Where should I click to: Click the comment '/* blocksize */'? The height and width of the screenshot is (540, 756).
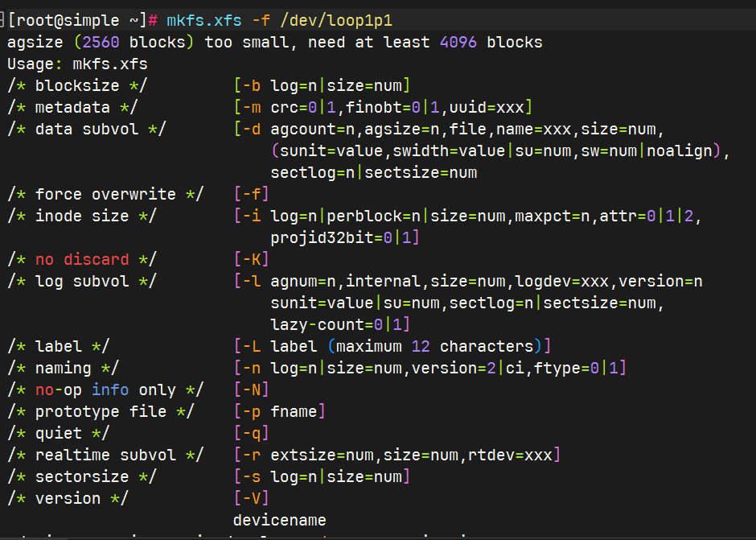point(78,86)
